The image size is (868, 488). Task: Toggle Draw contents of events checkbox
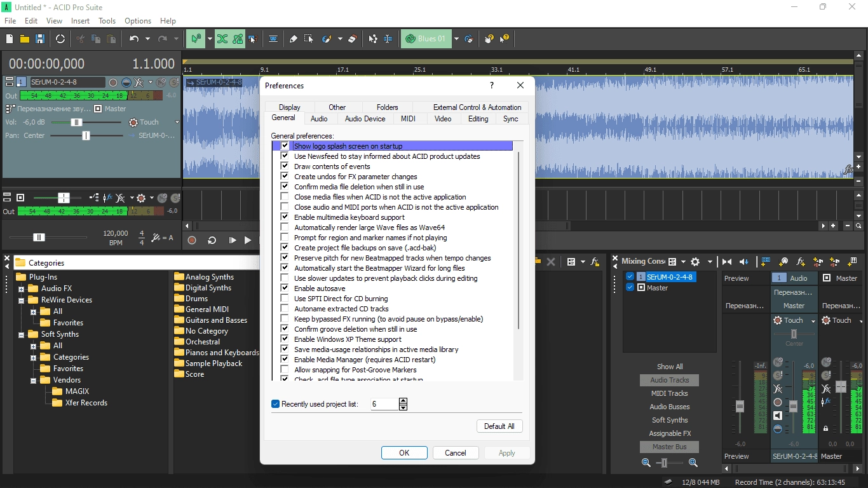[x=285, y=166]
